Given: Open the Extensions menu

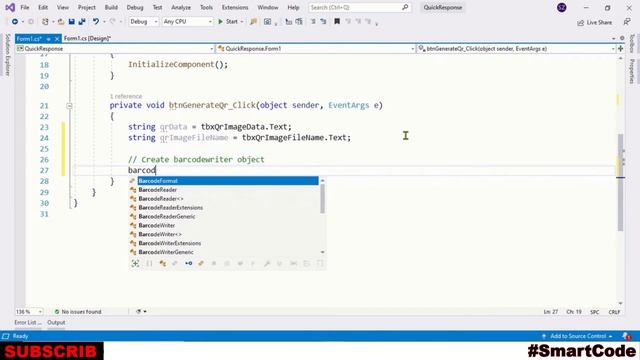Looking at the screenshot, I should pos(235,7).
